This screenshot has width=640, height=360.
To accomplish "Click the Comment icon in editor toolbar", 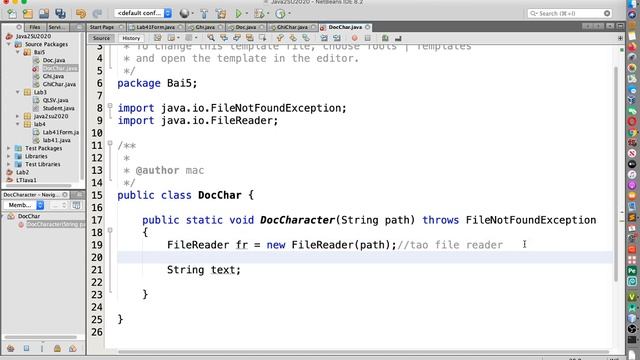I will pos(385,38).
